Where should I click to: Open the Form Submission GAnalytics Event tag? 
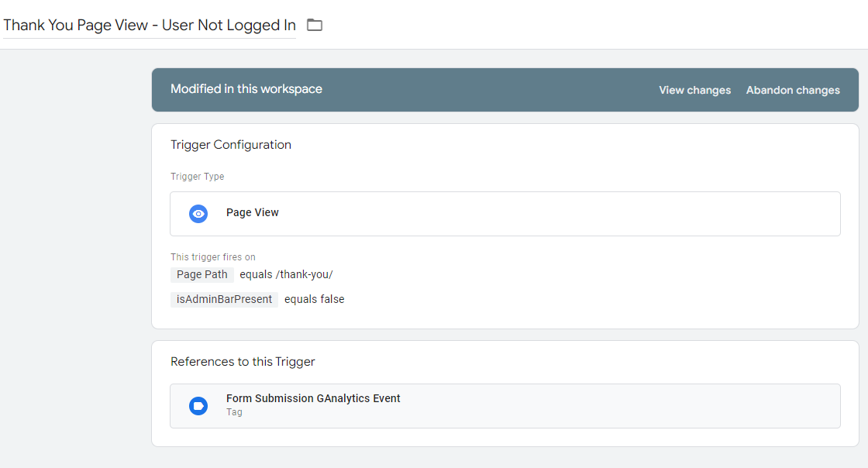(313, 398)
